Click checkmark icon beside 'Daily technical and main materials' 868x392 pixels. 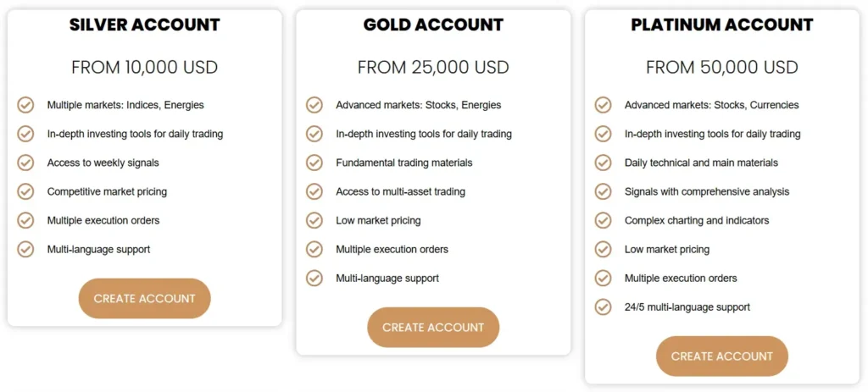[604, 163]
